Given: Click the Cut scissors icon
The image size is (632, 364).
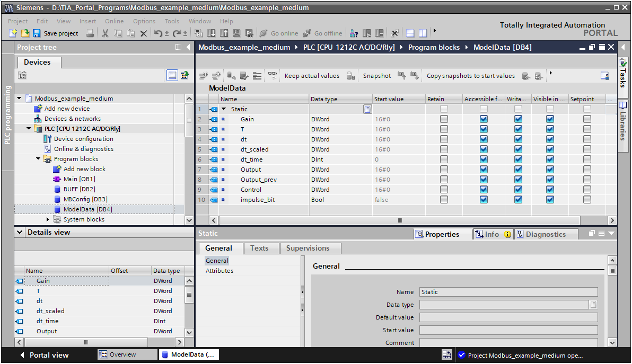Looking at the screenshot, I should [105, 33].
